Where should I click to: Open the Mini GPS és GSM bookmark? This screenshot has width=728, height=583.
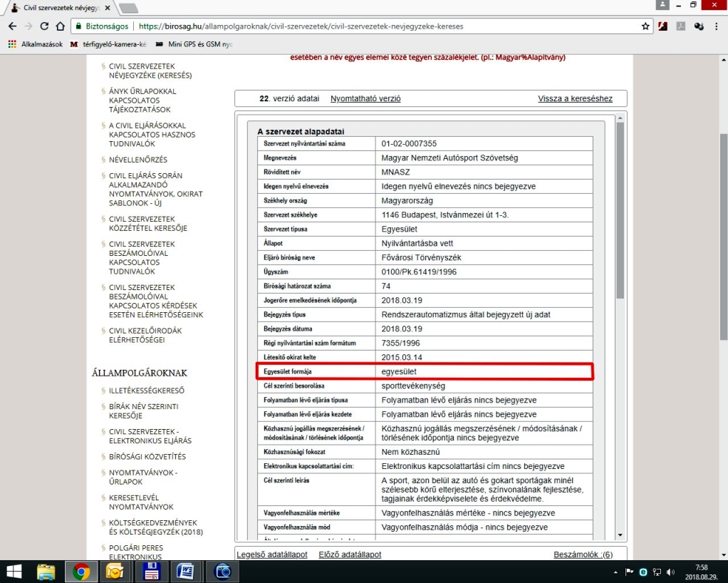pyautogui.click(x=194, y=44)
